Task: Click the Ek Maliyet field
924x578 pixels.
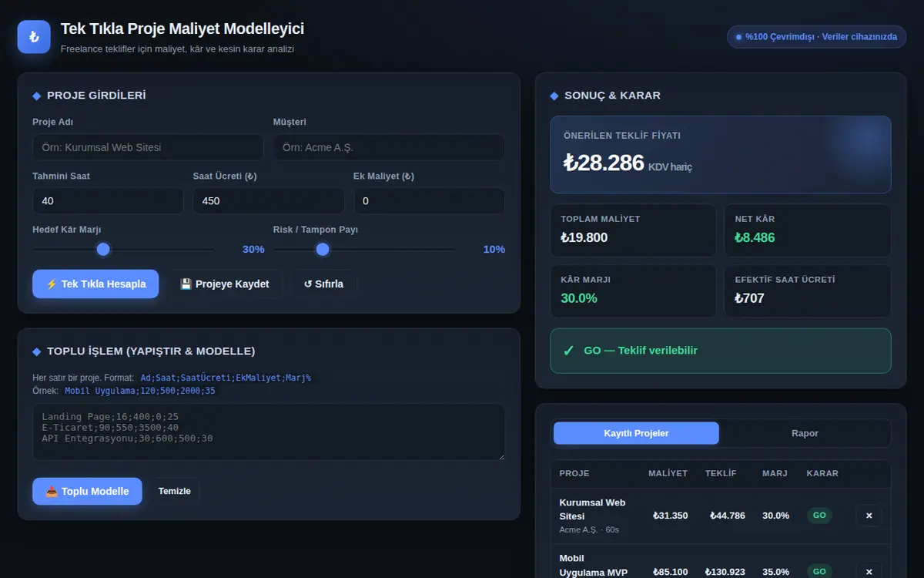Action: pos(429,201)
